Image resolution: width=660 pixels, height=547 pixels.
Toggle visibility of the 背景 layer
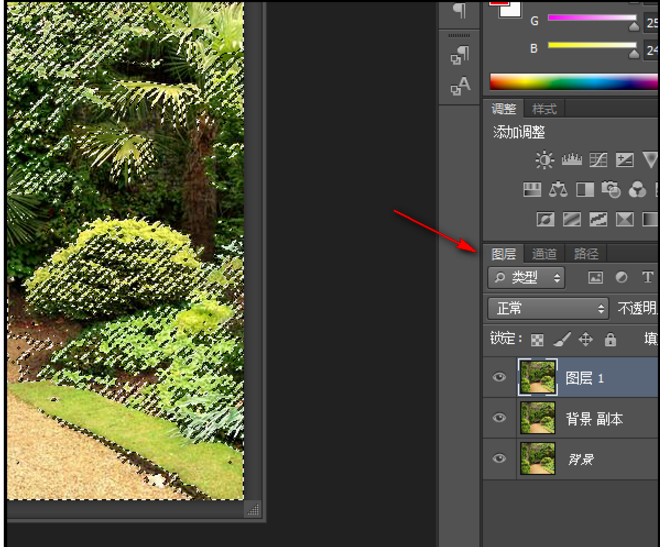[x=499, y=458]
